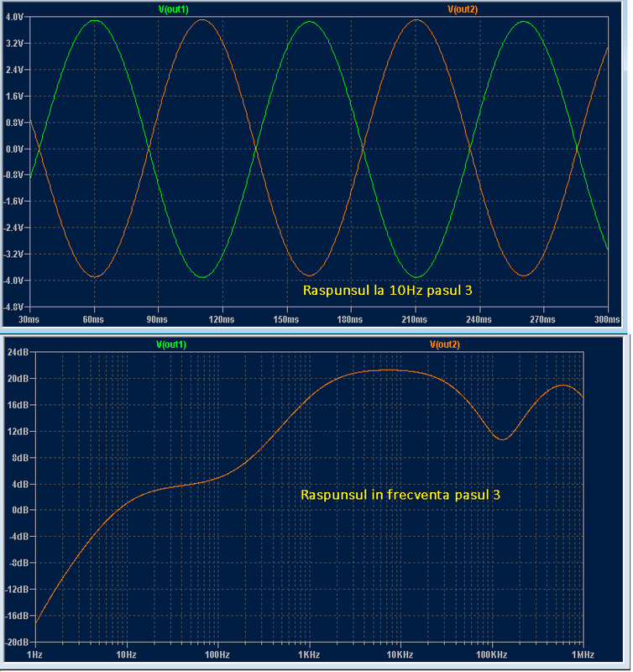Image resolution: width=633 pixels, height=672 pixels.
Task: Click the 0.8V vertical axis label
Action: [14, 123]
